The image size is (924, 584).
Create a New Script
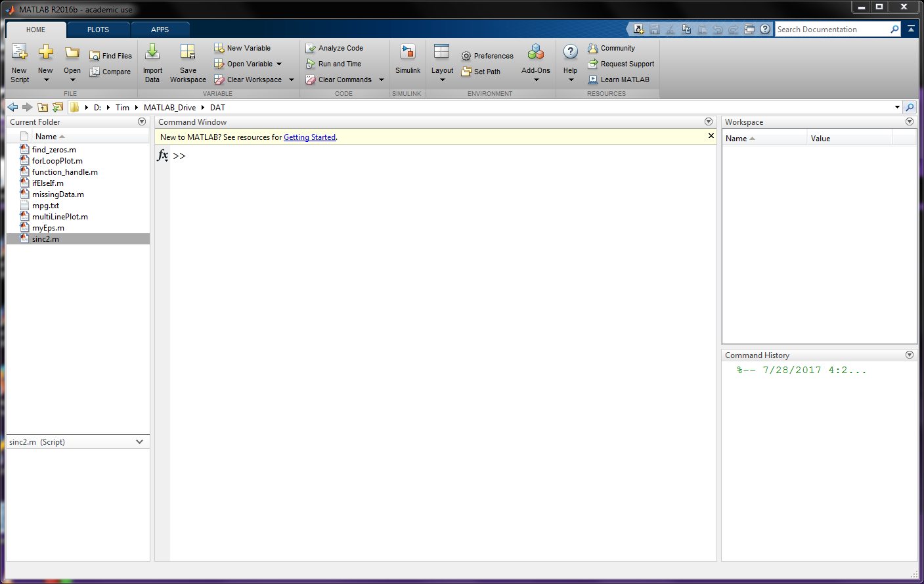coord(20,63)
